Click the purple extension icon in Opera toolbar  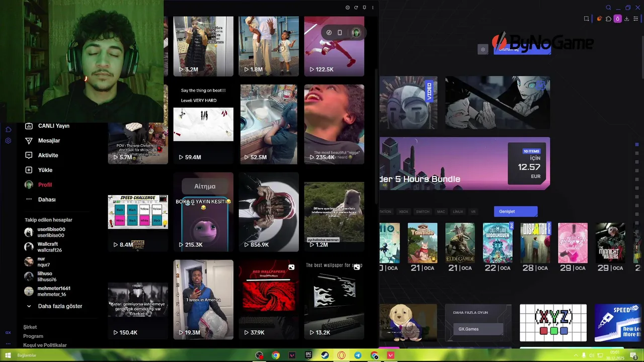click(x=617, y=19)
